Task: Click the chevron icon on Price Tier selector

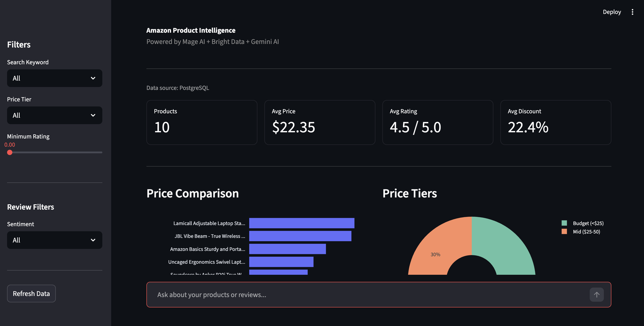Action: click(93, 115)
